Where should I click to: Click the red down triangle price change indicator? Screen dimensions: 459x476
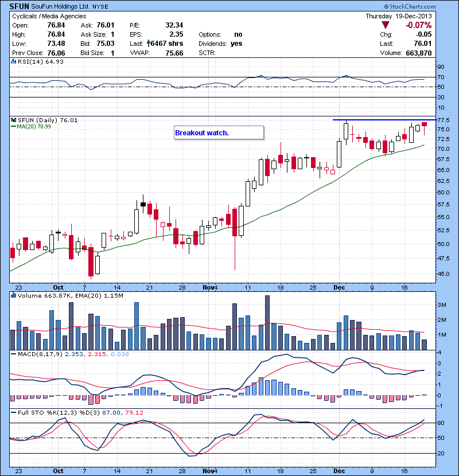coord(385,25)
